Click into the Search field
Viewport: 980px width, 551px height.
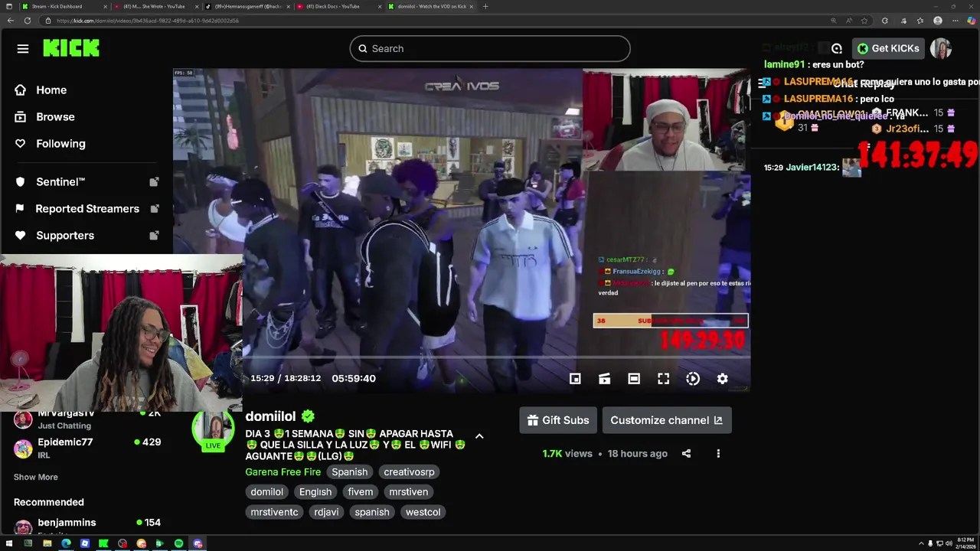pyautogui.click(x=490, y=48)
